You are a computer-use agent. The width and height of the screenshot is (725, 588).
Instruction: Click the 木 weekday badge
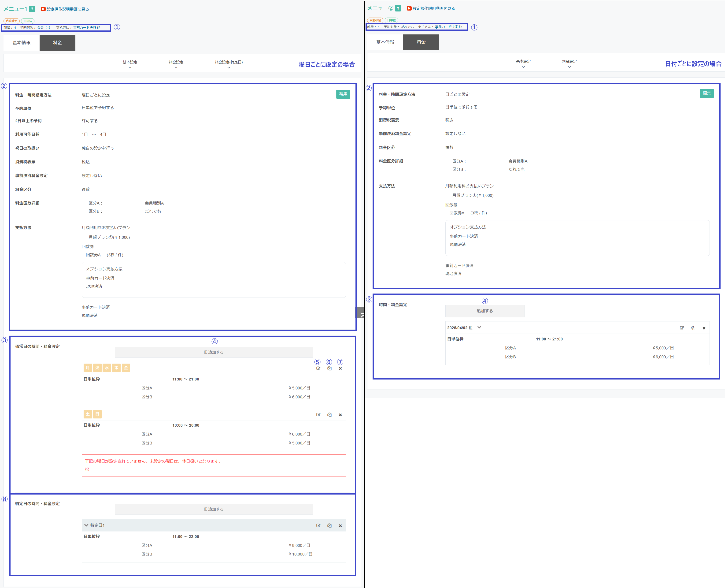(x=116, y=368)
